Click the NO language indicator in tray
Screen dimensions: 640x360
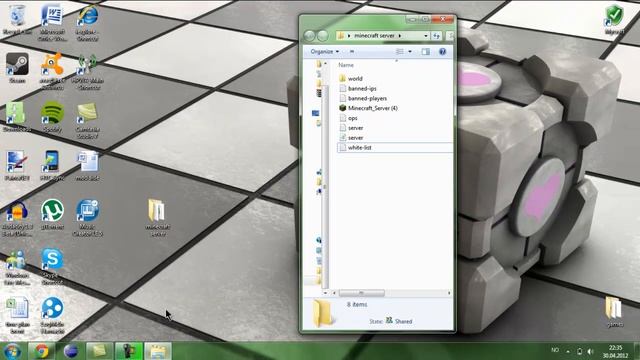click(555, 350)
